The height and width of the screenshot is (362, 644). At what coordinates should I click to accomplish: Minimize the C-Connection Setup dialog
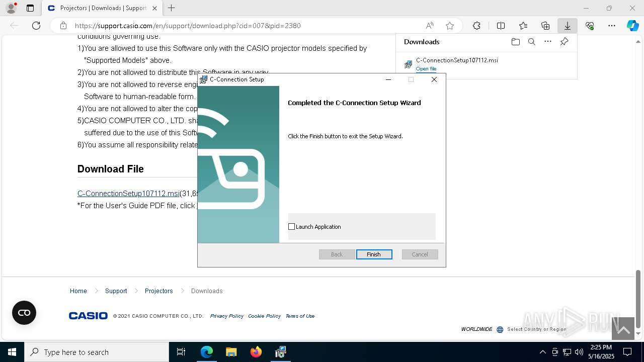coord(388,79)
